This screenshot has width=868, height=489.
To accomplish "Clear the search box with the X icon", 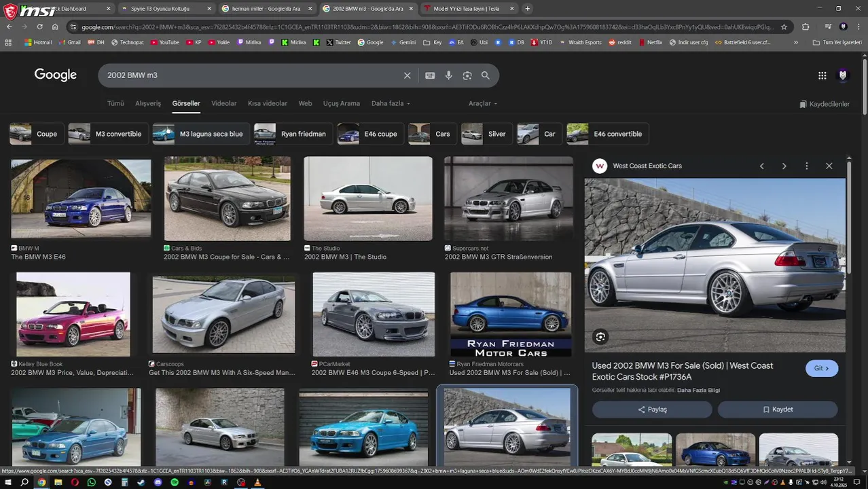I will (407, 75).
